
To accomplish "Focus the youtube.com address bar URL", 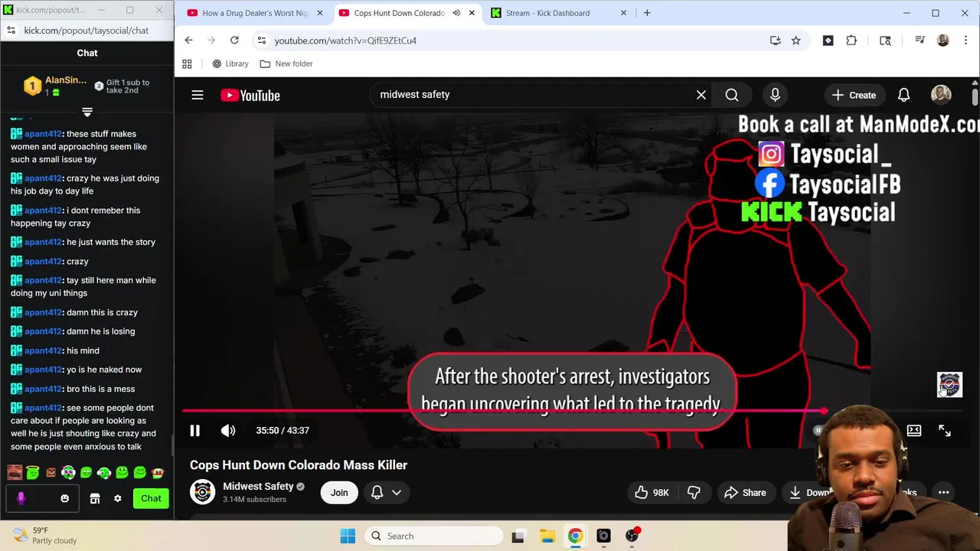I will (345, 41).
